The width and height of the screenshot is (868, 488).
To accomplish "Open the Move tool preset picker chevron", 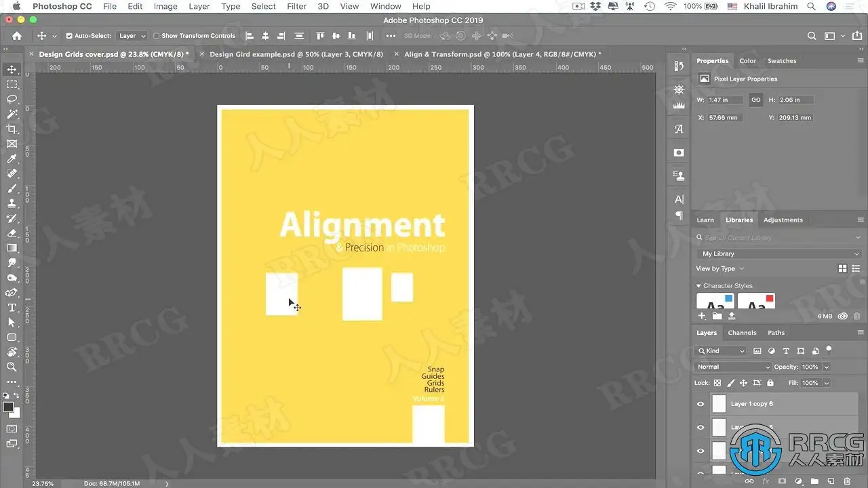I will (54, 36).
